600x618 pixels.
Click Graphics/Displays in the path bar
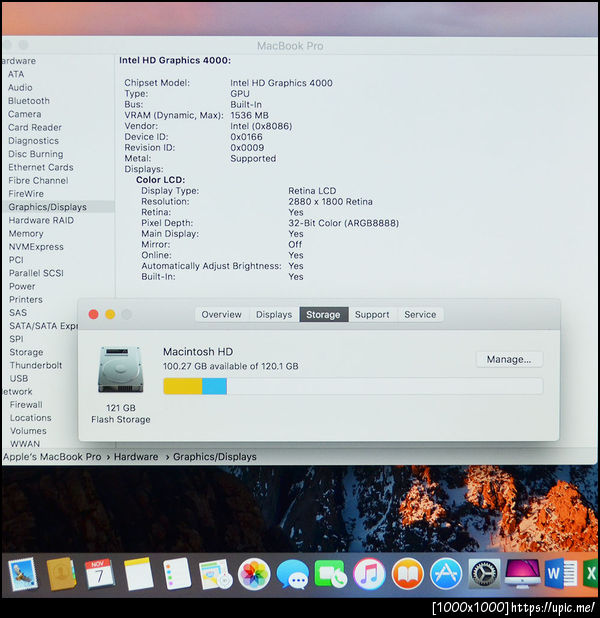[x=215, y=457]
